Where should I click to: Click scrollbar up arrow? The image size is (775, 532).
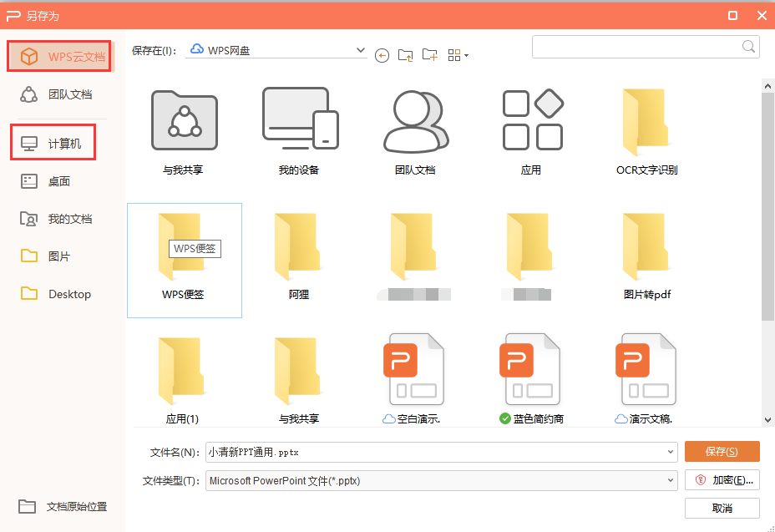pos(767,86)
